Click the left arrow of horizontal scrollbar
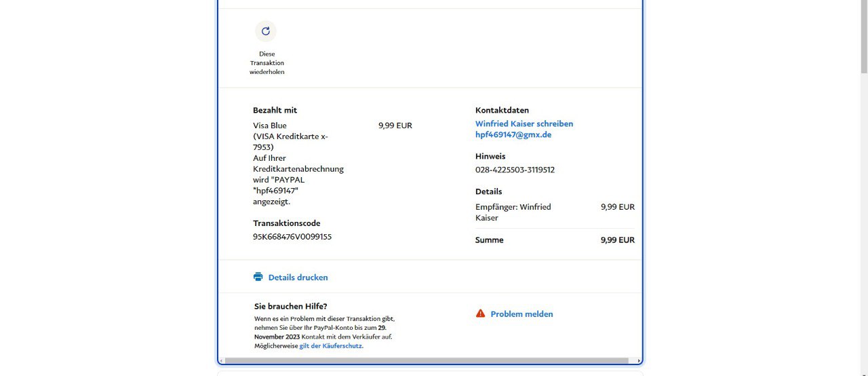Image resolution: width=868 pixels, height=376 pixels. click(x=221, y=361)
